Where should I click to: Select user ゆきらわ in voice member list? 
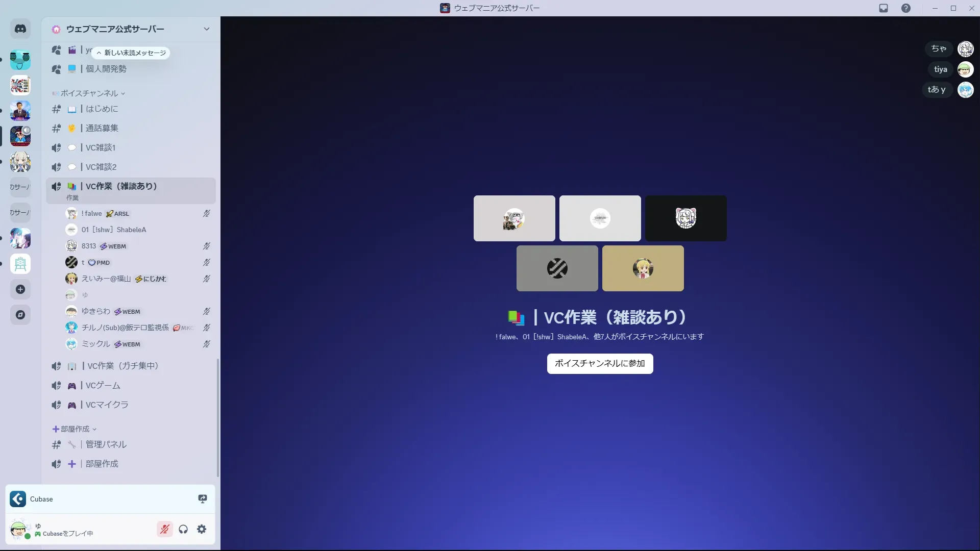tap(96, 311)
